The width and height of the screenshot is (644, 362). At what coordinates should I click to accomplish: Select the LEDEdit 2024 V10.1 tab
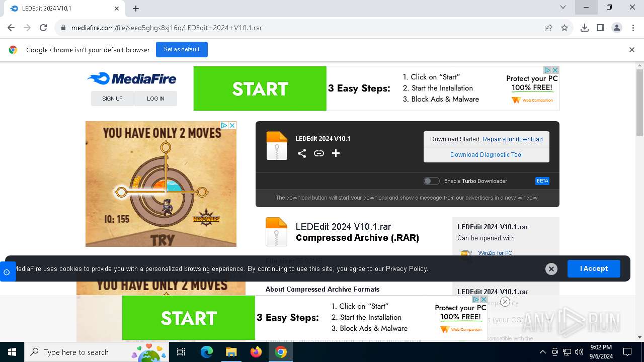(x=64, y=9)
